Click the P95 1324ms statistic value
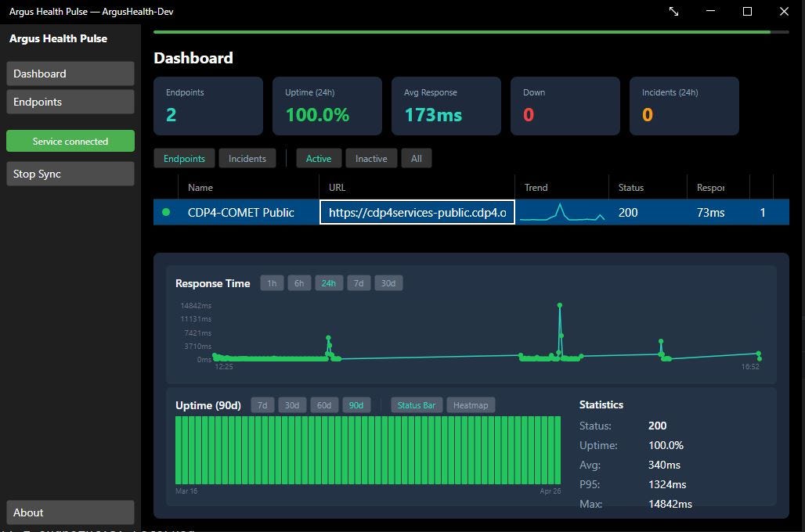 (x=667, y=484)
